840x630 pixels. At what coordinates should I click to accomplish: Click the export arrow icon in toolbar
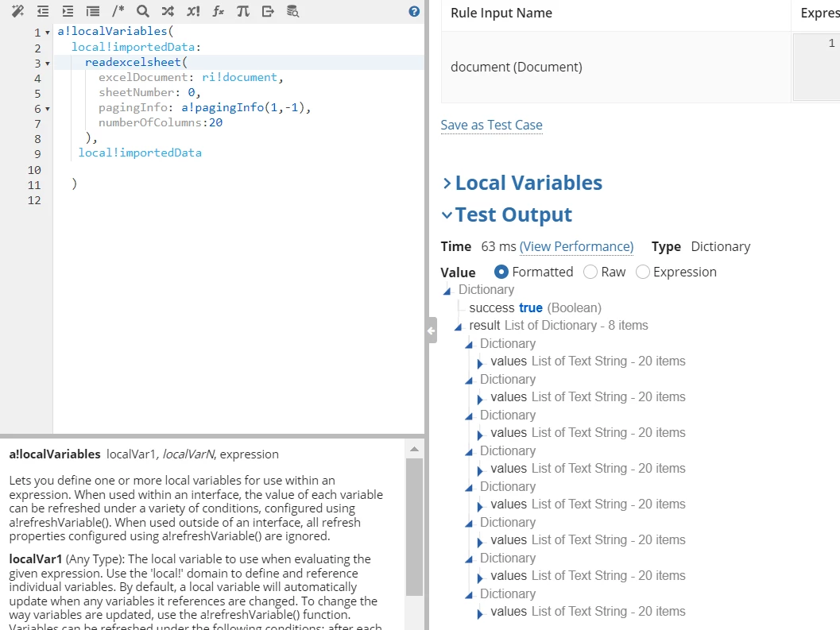[268, 11]
